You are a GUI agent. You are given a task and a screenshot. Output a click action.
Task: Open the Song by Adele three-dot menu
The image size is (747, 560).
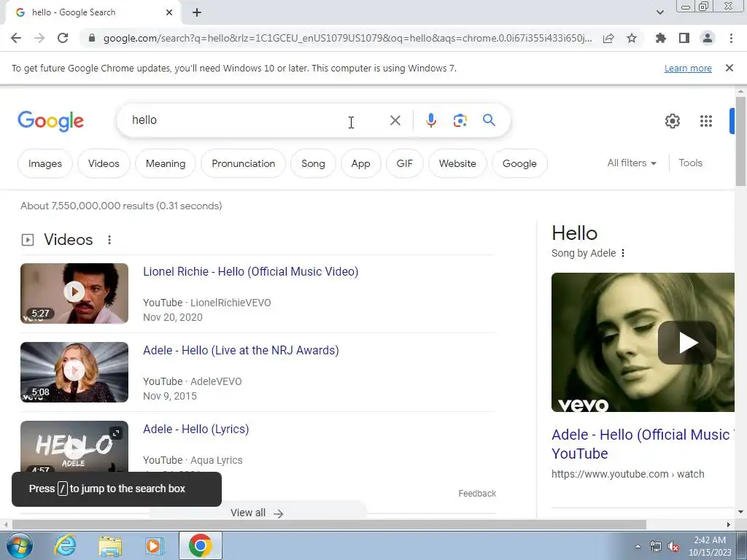coord(623,253)
